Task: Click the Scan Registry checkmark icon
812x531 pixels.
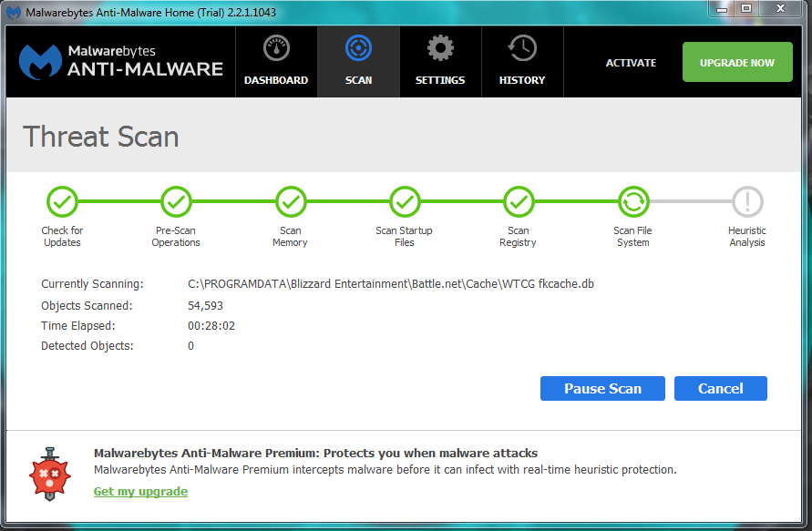Action: [519, 202]
